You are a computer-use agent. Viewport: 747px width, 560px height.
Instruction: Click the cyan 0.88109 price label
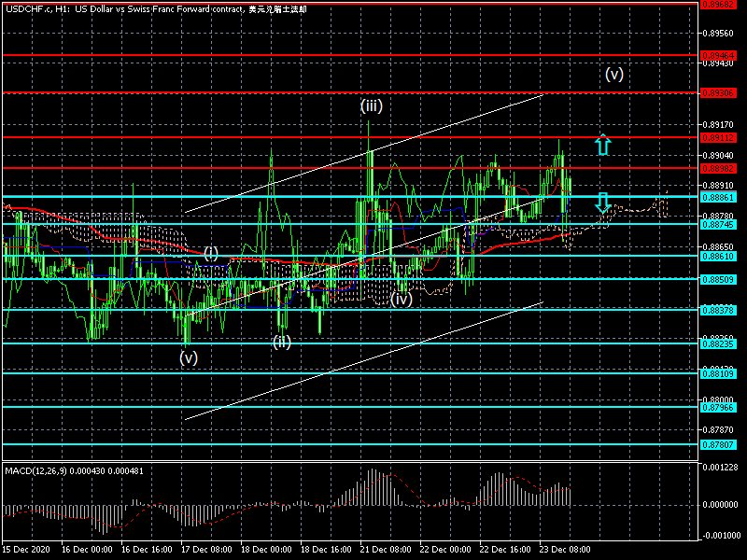pos(718,374)
